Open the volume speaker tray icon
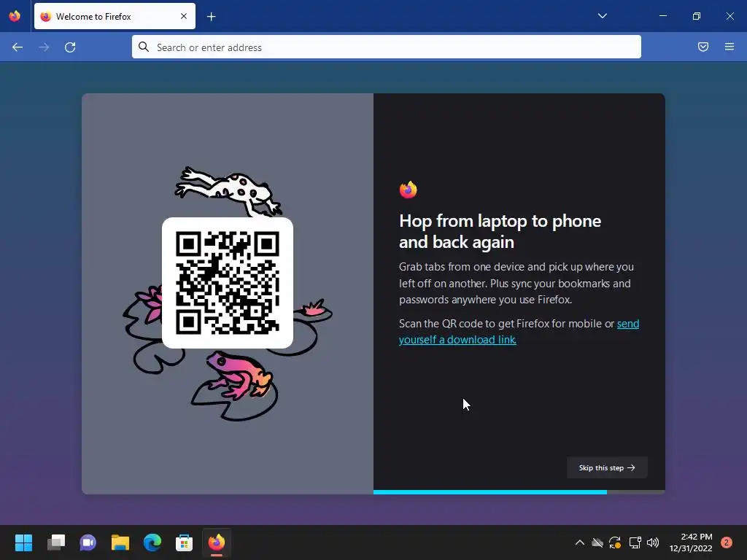This screenshot has width=747, height=560. tap(653, 542)
